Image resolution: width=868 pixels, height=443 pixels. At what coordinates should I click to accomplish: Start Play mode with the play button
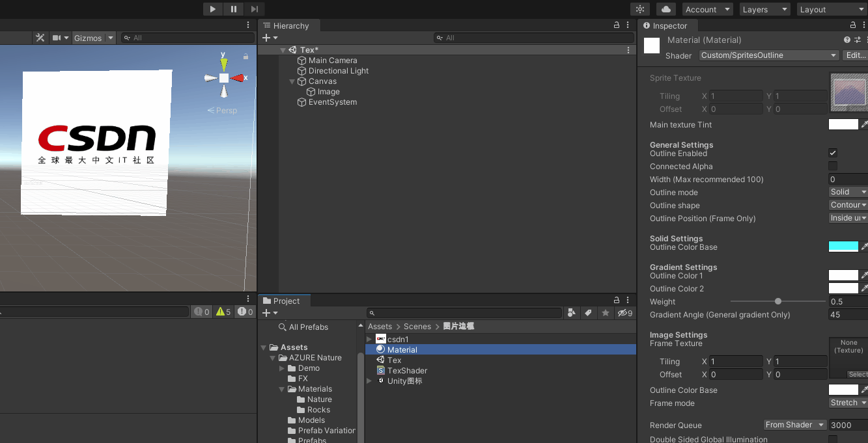pyautogui.click(x=212, y=9)
